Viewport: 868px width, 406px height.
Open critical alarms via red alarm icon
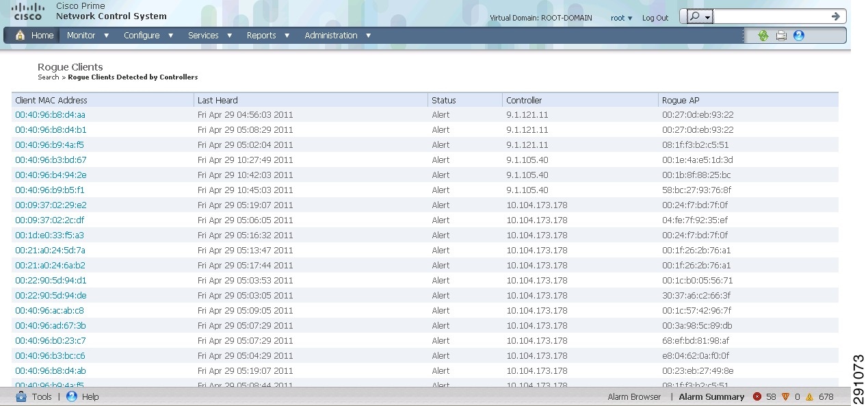pyautogui.click(x=757, y=396)
